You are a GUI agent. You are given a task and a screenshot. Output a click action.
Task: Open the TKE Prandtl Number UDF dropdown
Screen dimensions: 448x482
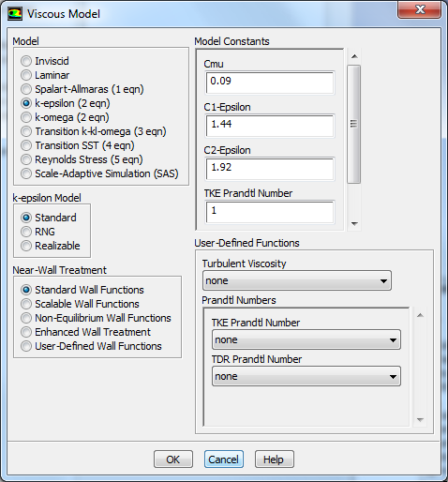(x=306, y=339)
